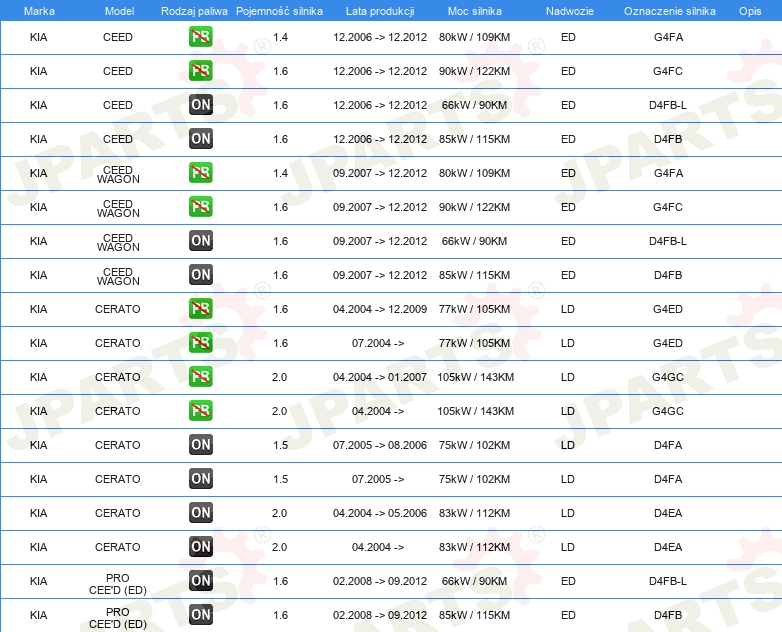Click '02.2008 -> 09.2012' in D4FB-L row
The image size is (782, 632).
tap(380, 581)
